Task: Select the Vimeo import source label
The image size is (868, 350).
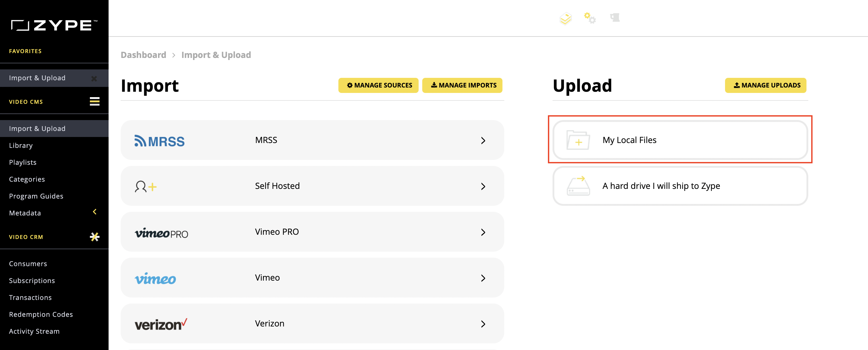Action: point(268,278)
